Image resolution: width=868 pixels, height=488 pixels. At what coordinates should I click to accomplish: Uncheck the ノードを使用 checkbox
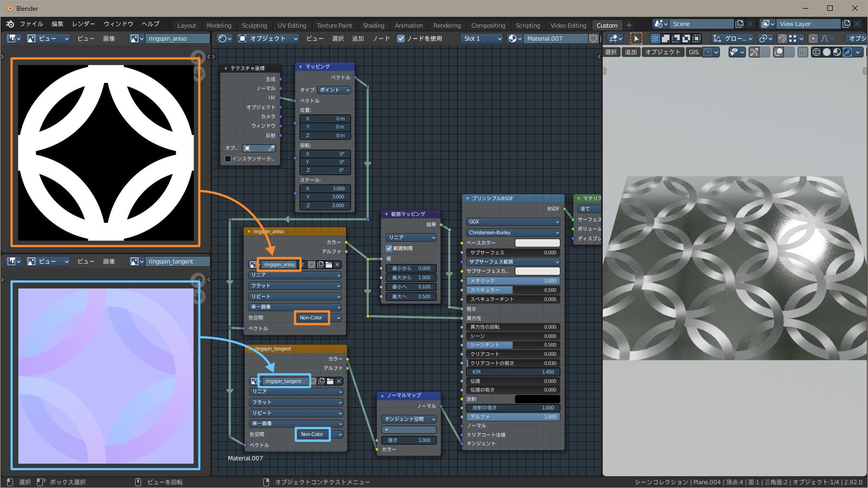401,38
